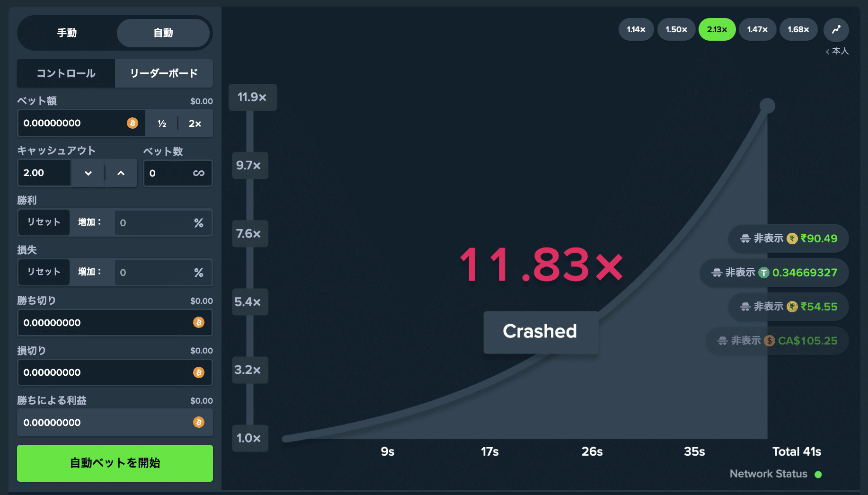This screenshot has height=495, width=868.
Task: Click the 損失 percentage input field
Action: point(163,273)
